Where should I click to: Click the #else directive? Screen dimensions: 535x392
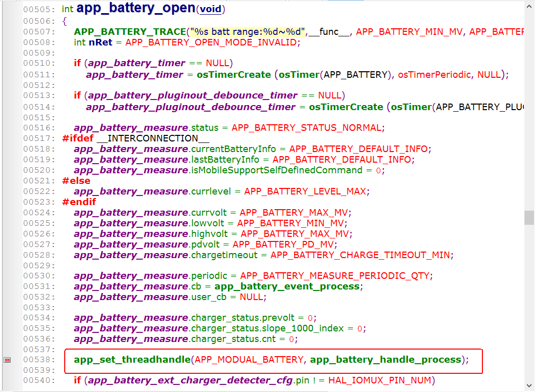[x=76, y=181]
